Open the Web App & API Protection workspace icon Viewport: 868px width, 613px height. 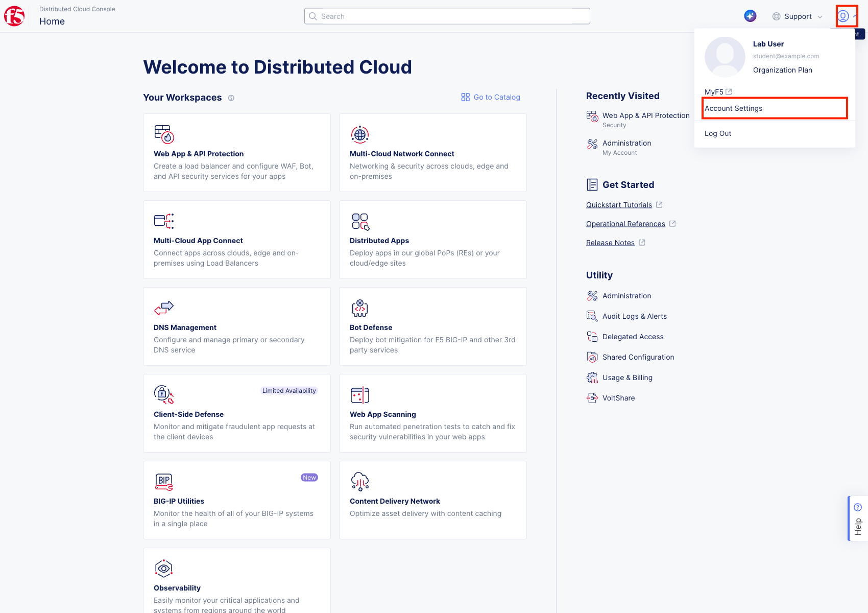(164, 134)
